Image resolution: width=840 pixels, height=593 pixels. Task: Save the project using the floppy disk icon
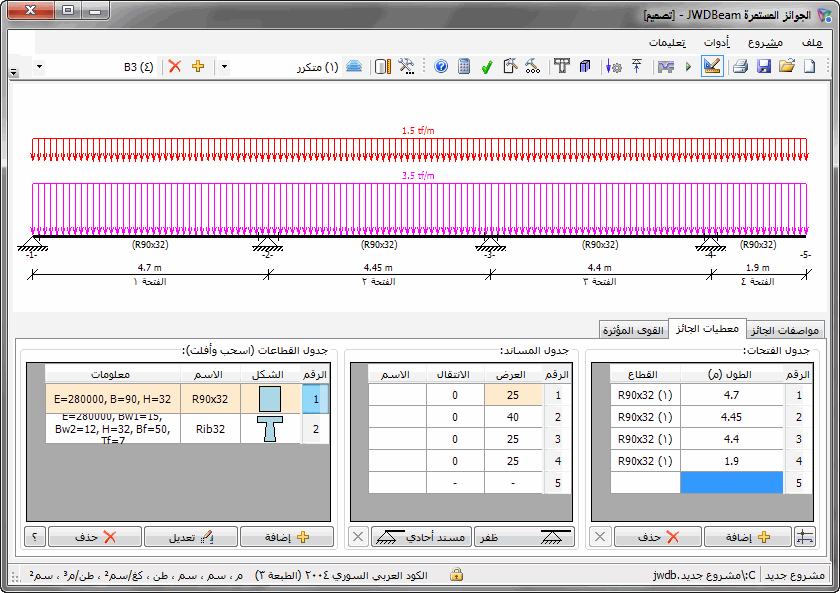pos(763,67)
